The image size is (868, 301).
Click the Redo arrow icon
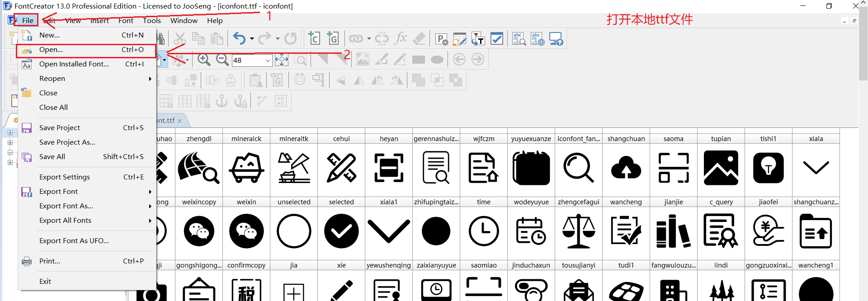tap(264, 39)
